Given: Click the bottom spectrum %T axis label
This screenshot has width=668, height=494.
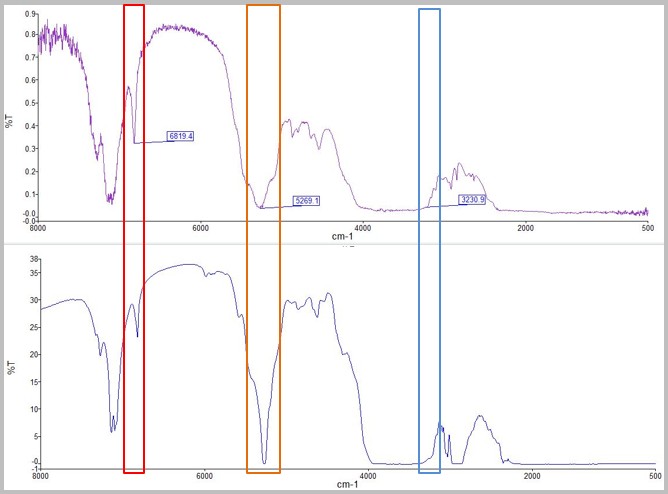Looking at the screenshot, I should 11,368.
